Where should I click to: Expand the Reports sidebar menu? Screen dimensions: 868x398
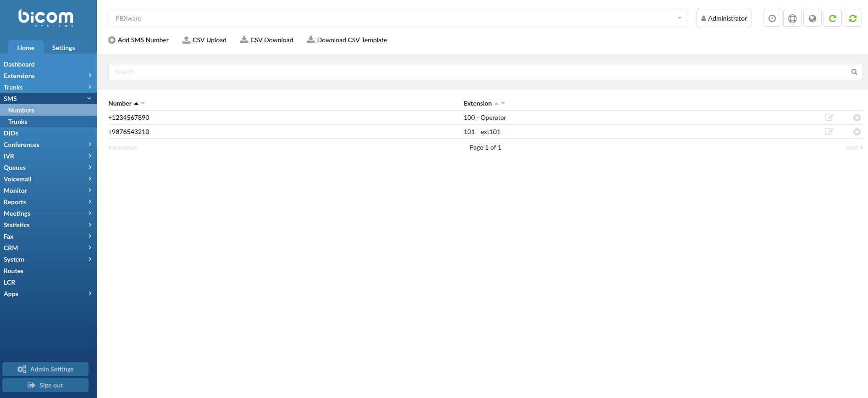pyautogui.click(x=48, y=202)
